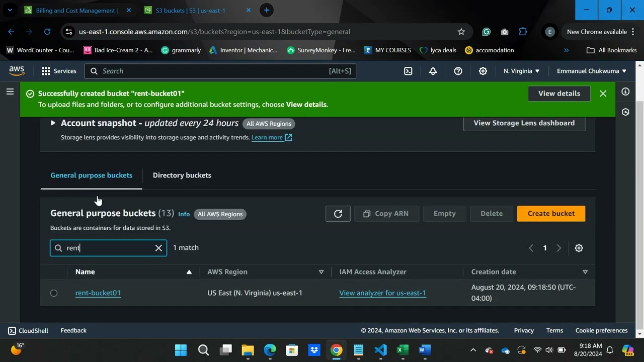
Task: Click the Grammarly extension icon
Action: 486,32
